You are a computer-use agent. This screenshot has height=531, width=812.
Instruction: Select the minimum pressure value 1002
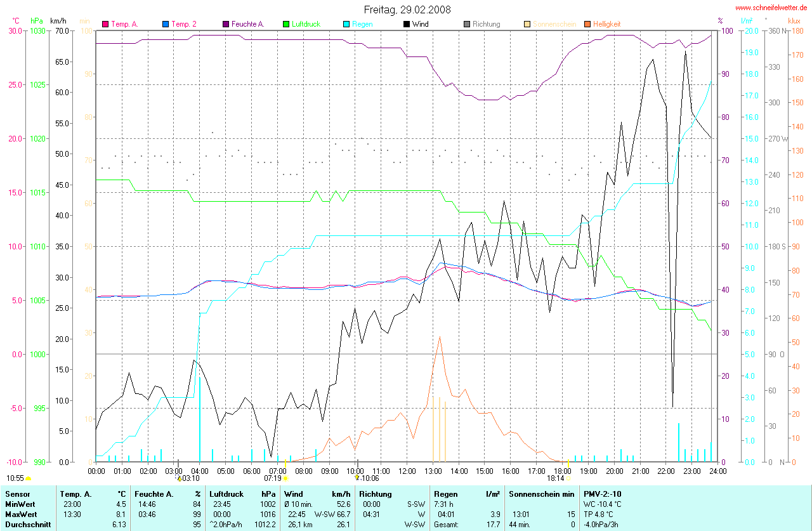pyautogui.click(x=267, y=504)
